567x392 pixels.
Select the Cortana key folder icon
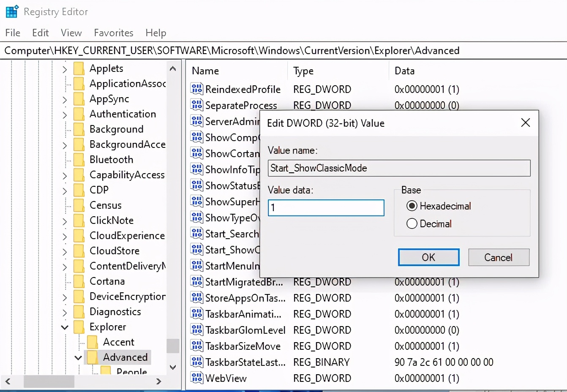click(79, 281)
